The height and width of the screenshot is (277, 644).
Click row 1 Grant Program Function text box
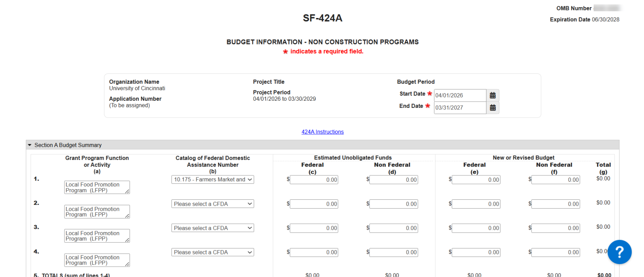[96, 188]
